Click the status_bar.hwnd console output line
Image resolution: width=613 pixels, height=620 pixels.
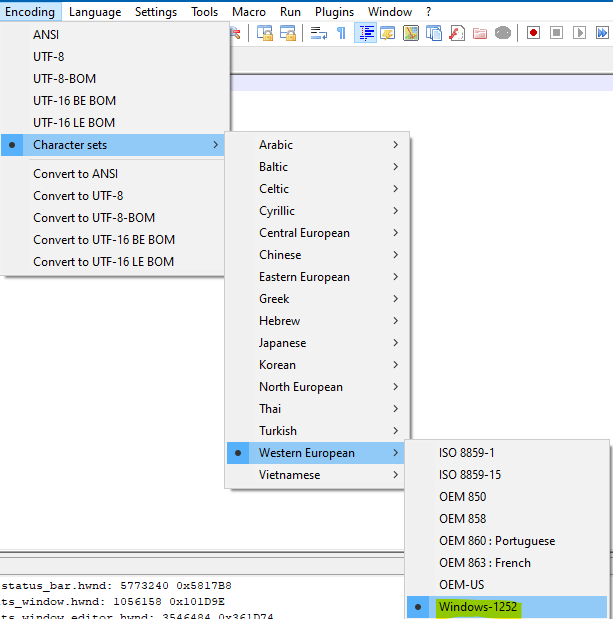[117, 586]
